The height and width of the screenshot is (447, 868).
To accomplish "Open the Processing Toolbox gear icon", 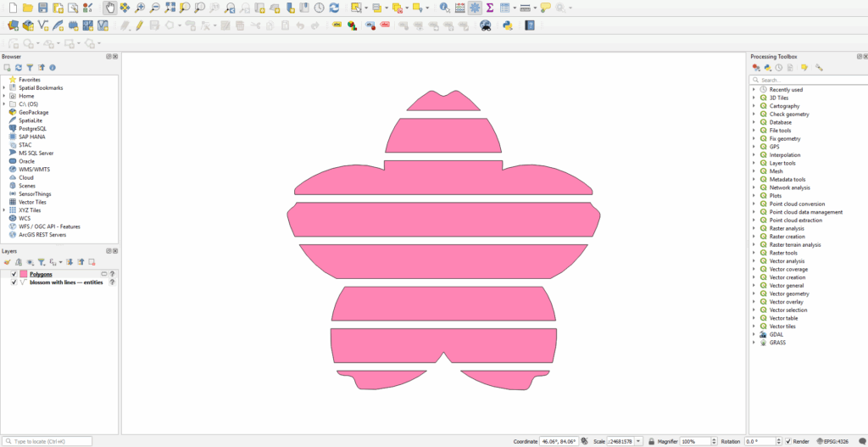I will 475,8.
